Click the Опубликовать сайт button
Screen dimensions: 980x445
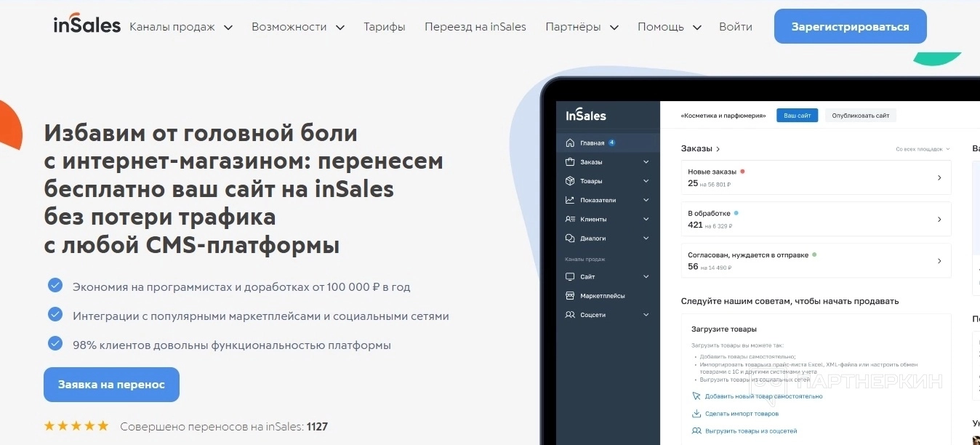click(861, 116)
